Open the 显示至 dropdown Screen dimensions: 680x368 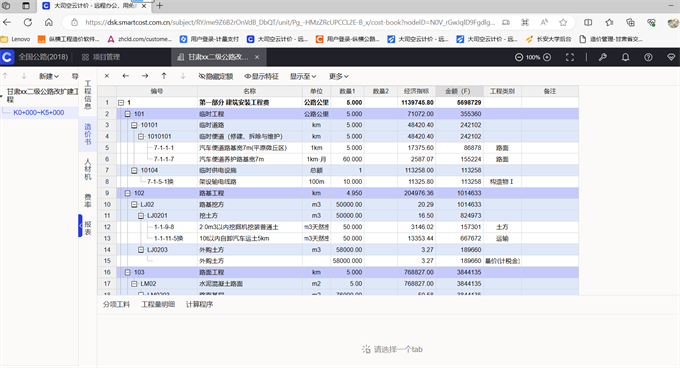pos(303,76)
